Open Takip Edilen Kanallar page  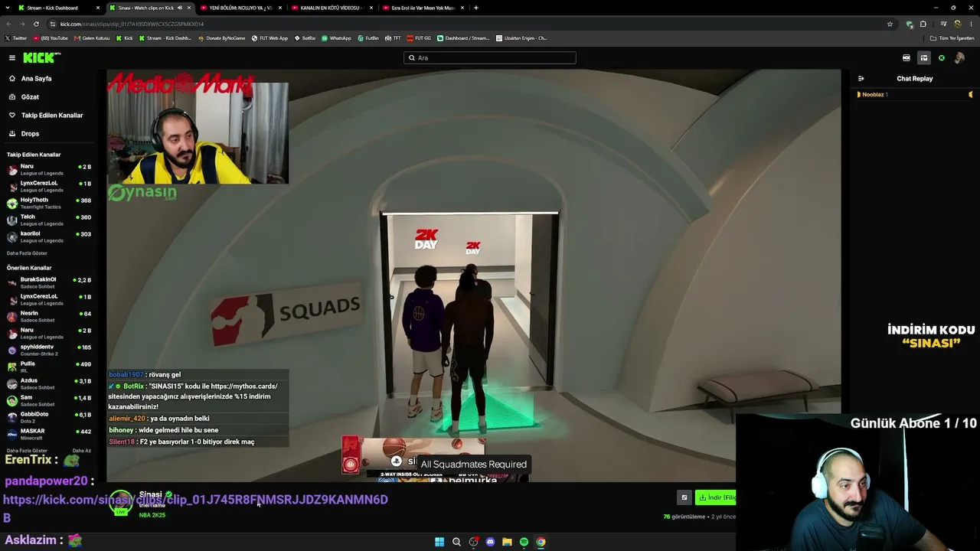pyautogui.click(x=46, y=116)
